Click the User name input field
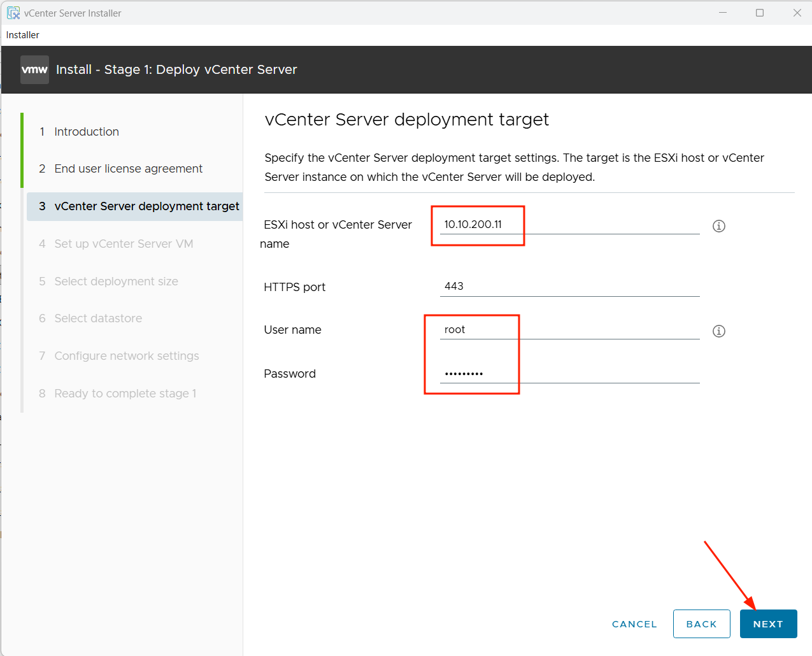 tap(569, 329)
